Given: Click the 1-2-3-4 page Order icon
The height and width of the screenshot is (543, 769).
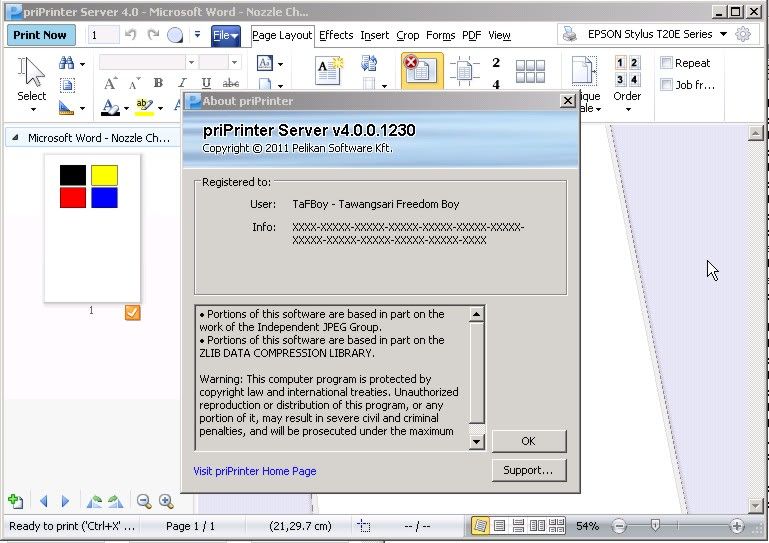Looking at the screenshot, I should [x=627, y=71].
